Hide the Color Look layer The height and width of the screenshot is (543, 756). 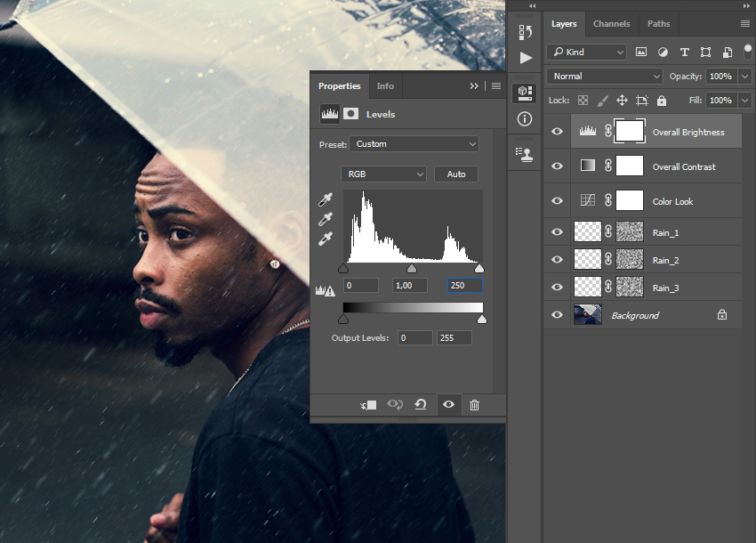pos(557,201)
